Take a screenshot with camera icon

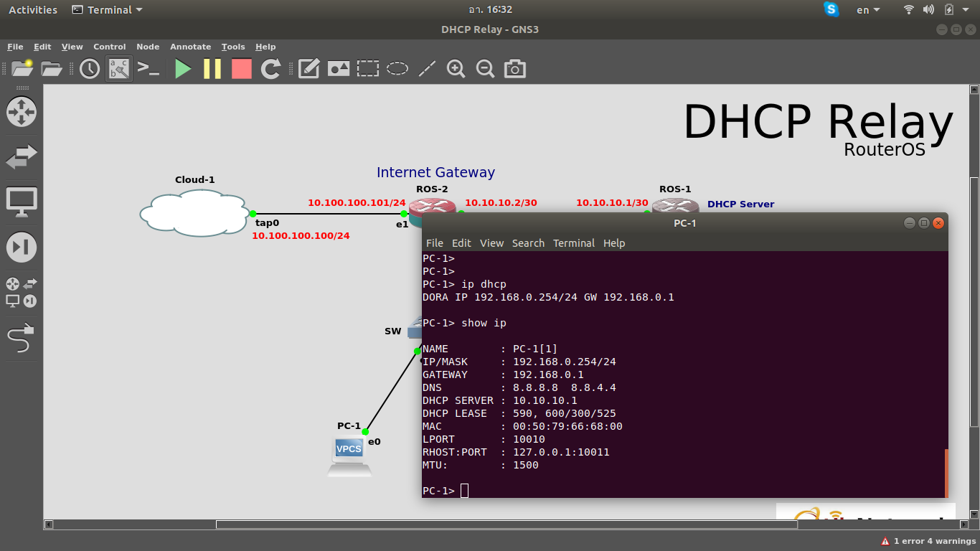pos(514,69)
